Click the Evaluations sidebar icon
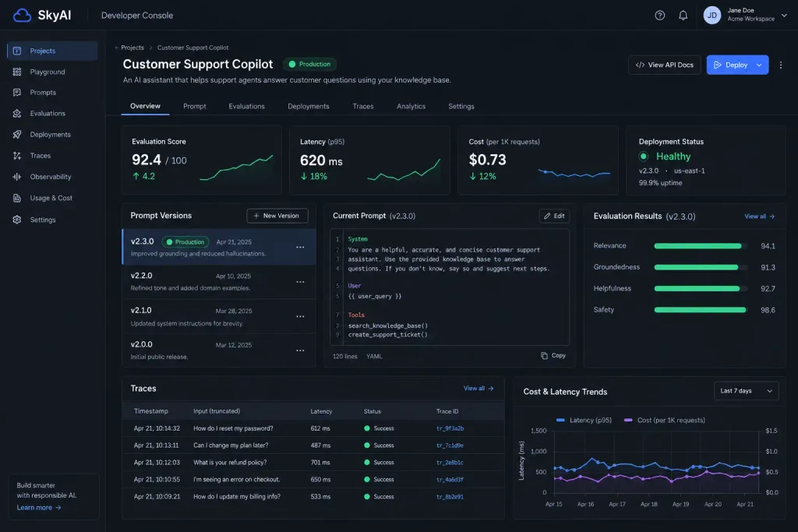 click(17, 114)
